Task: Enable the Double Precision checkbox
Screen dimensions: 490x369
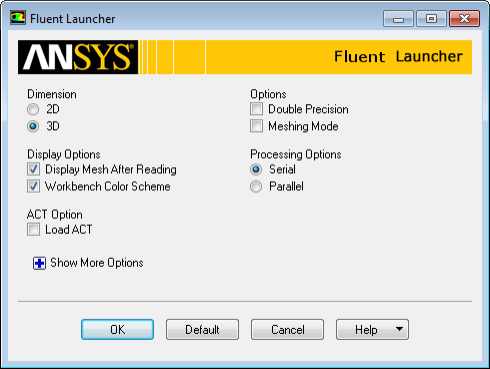Action: (x=256, y=109)
